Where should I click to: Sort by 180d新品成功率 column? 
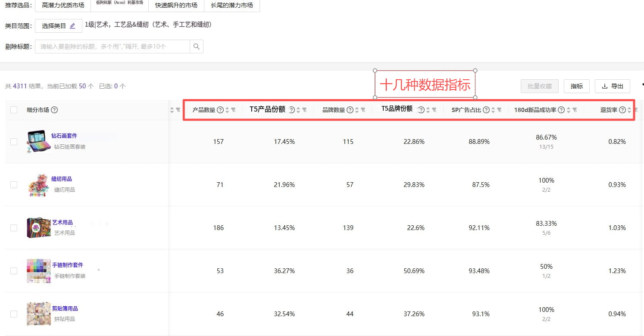tap(568, 110)
